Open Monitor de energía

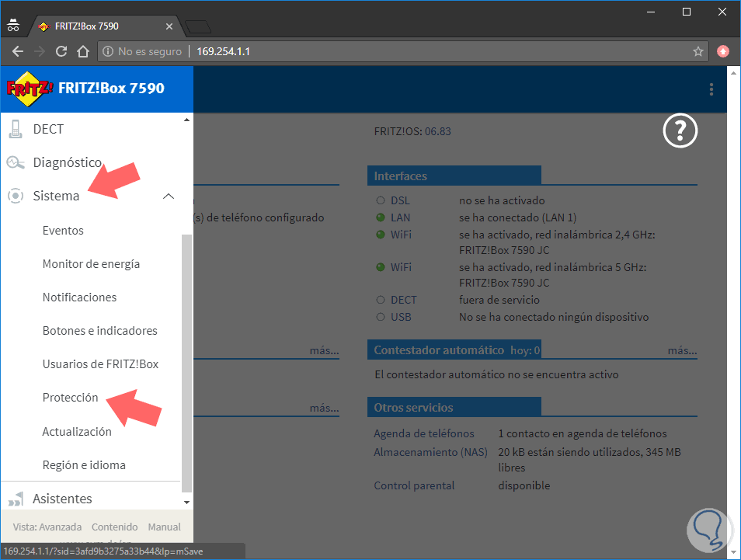click(x=91, y=264)
